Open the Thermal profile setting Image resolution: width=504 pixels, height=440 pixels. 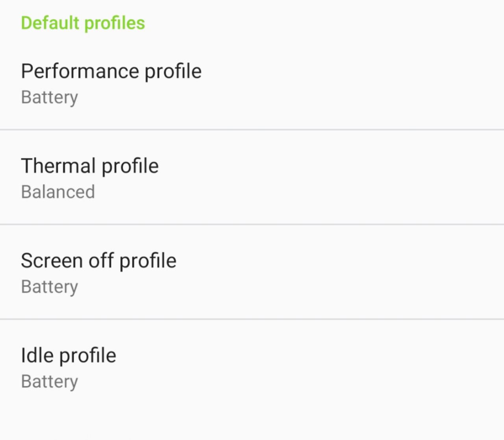[252, 177]
